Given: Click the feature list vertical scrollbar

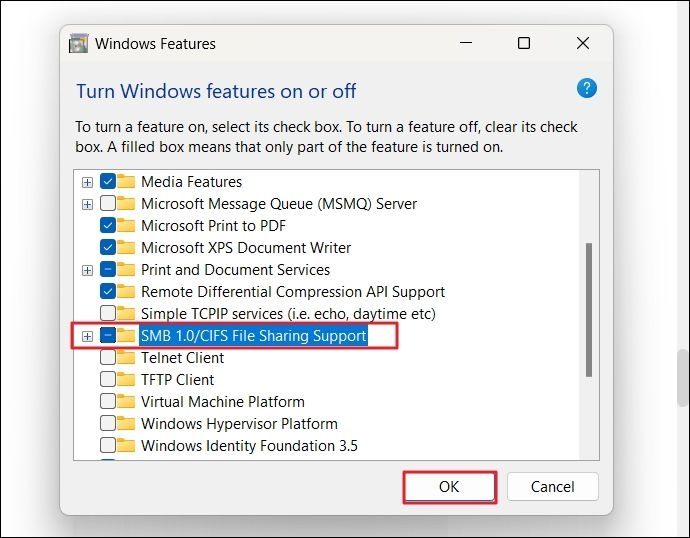Looking at the screenshot, I should point(589,310).
